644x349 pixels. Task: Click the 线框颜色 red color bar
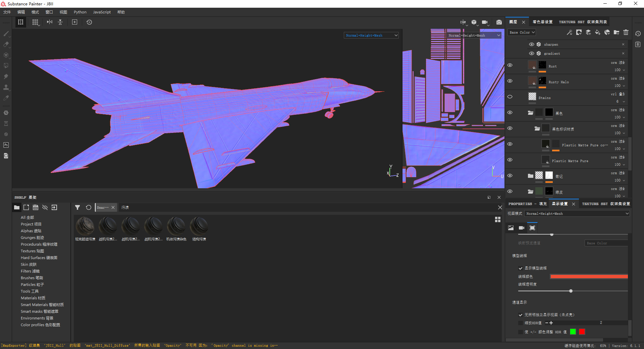pyautogui.click(x=589, y=277)
